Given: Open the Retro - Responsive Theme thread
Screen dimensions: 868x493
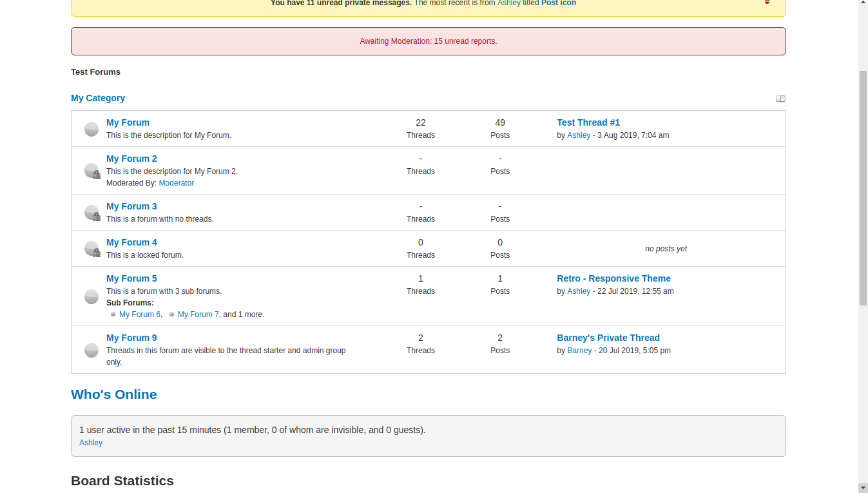Looking at the screenshot, I should [613, 278].
